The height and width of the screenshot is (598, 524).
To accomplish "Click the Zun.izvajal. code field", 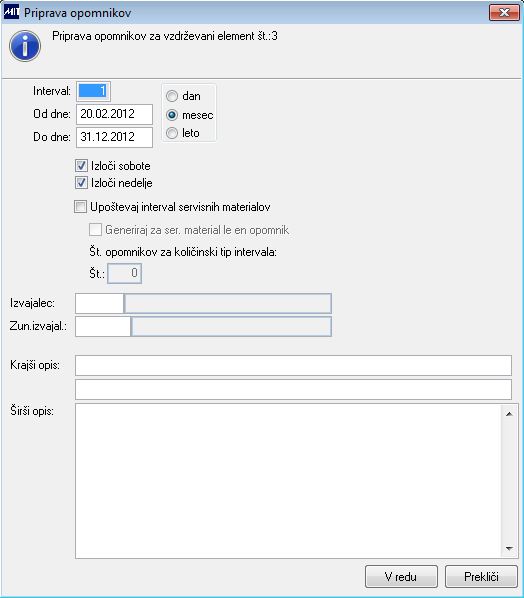I will tap(103, 326).
